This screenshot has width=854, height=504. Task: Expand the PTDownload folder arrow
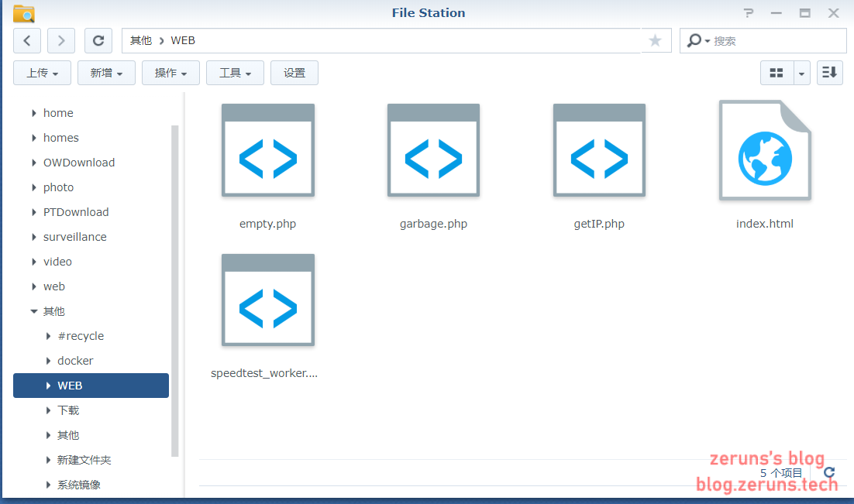pyautogui.click(x=34, y=212)
